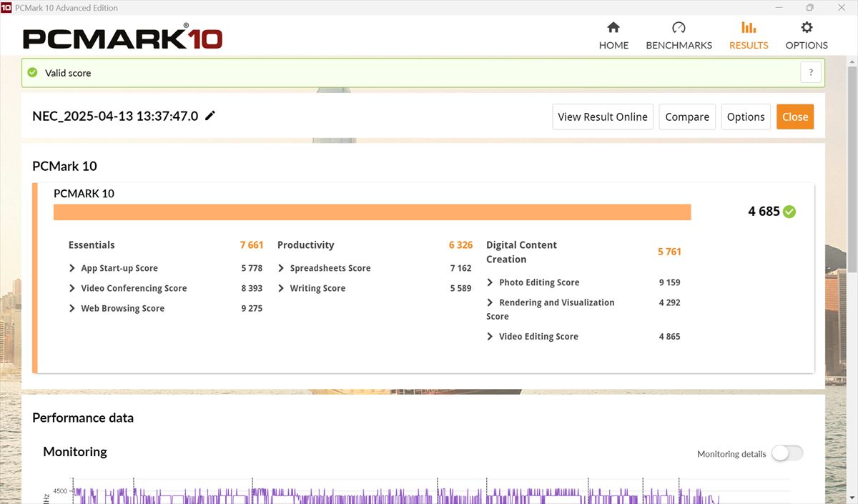Expand the Writing Score row
The height and width of the screenshot is (504, 858).
(281, 288)
